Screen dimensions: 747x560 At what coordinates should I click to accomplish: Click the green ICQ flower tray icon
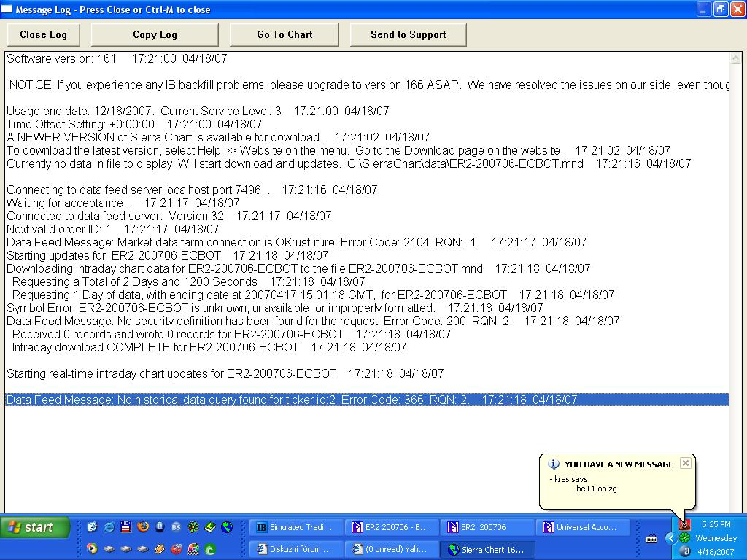[684, 538]
